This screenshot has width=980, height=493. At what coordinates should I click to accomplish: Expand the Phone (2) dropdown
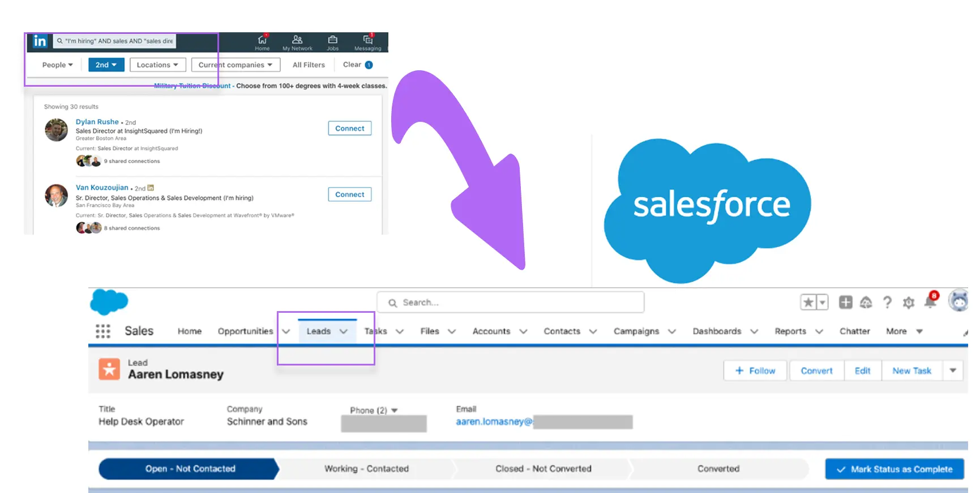tap(395, 410)
